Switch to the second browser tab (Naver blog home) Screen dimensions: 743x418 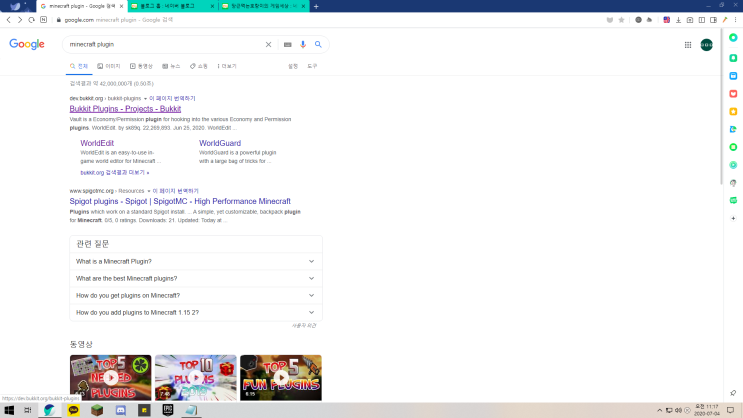[173, 6]
